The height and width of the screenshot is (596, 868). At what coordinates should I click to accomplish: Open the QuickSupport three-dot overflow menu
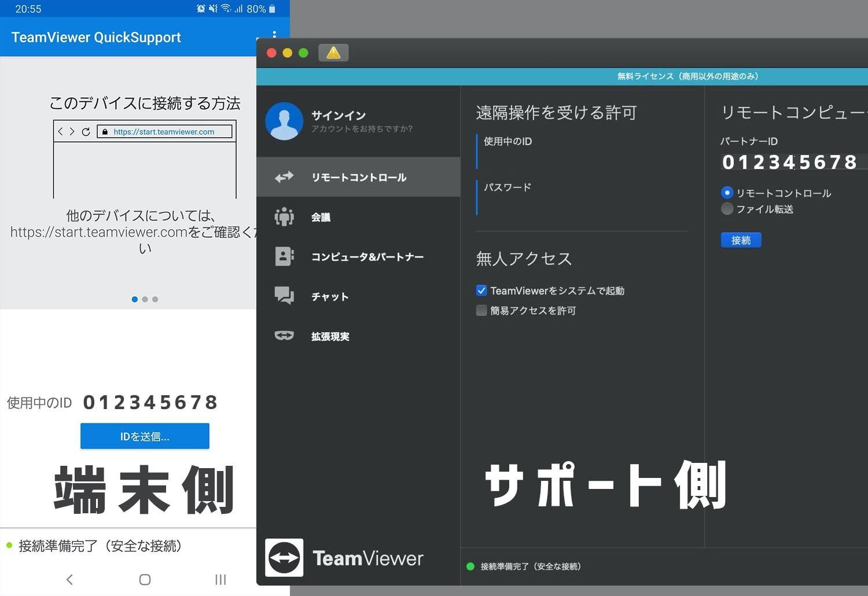[x=274, y=34]
